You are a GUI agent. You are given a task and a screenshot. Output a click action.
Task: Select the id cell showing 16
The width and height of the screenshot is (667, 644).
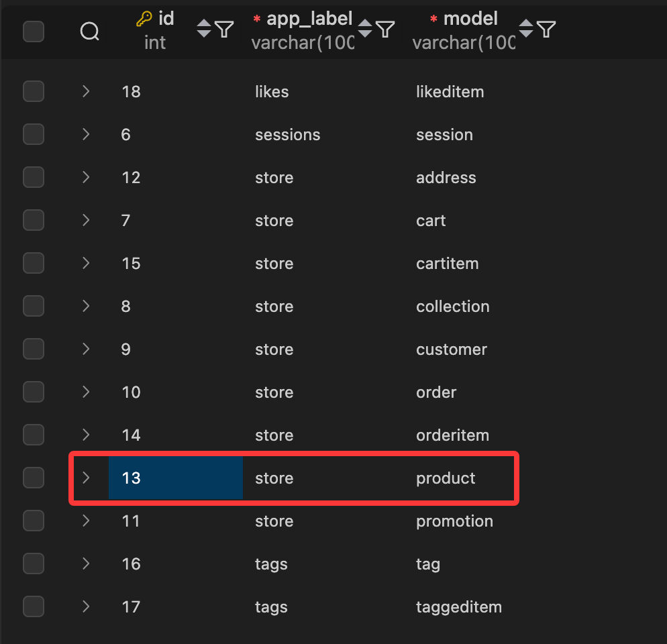pos(131,564)
